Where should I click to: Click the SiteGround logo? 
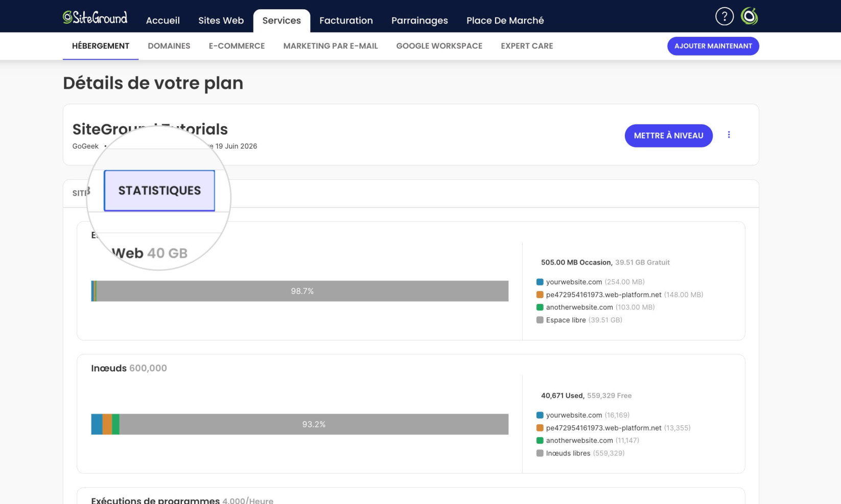pos(95,17)
